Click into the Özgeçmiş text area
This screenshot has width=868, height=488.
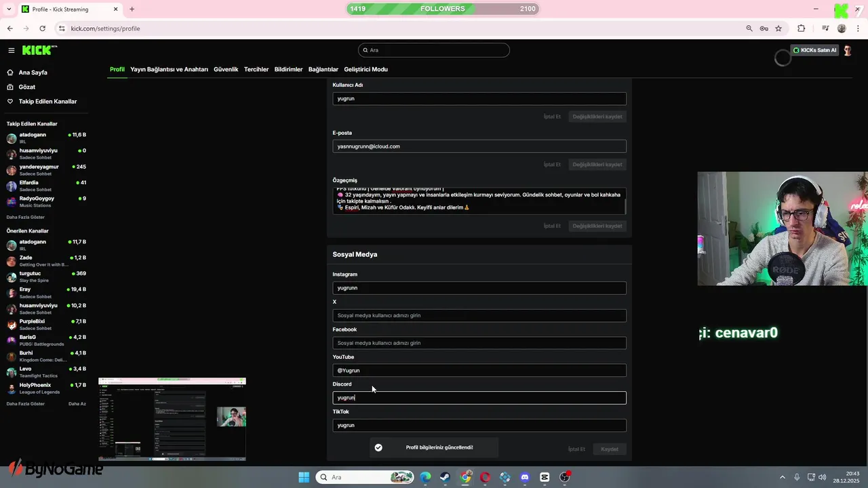tap(479, 201)
